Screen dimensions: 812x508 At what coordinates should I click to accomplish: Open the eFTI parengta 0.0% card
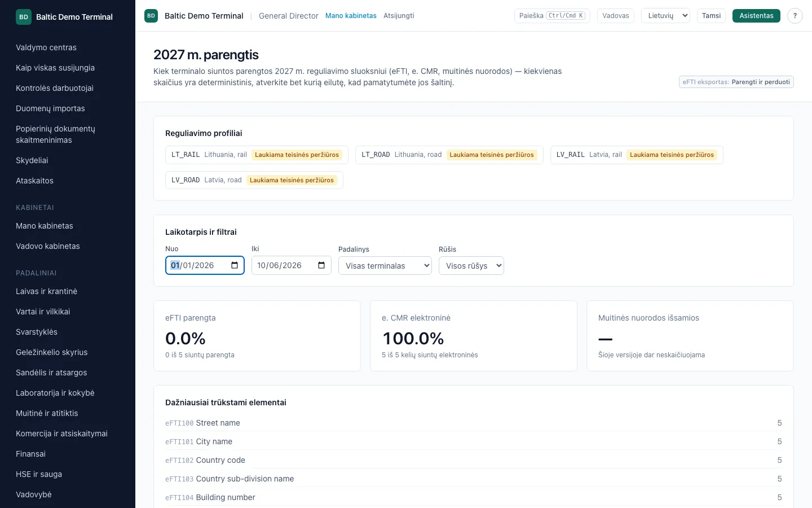pyautogui.click(x=257, y=336)
